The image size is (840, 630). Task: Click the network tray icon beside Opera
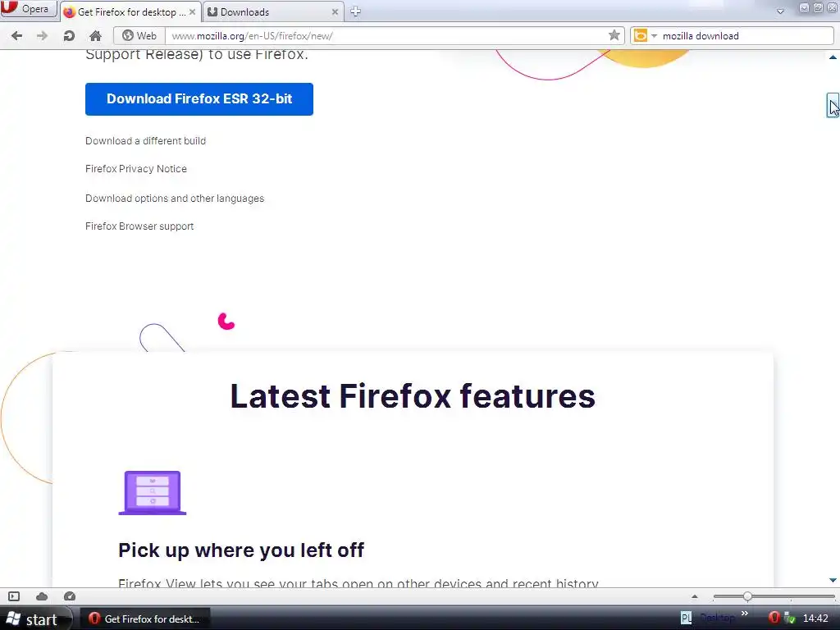point(789,619)
